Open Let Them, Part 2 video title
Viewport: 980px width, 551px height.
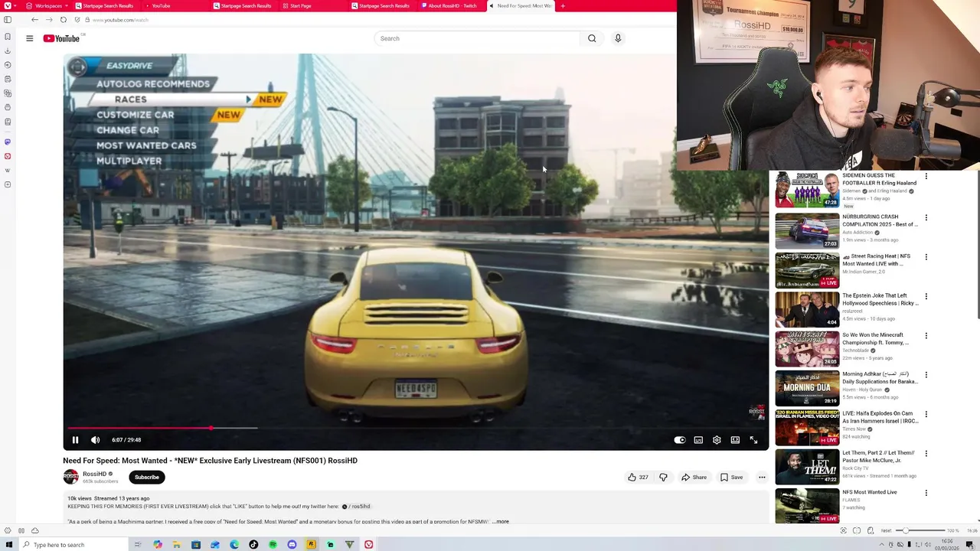[878, 456]
